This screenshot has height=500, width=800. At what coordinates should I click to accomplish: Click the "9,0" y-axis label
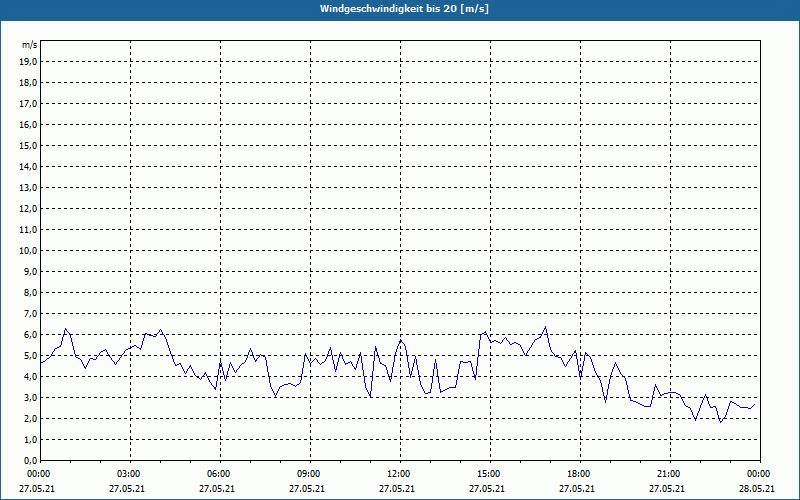pyautogui.click(x=30, y=271)
